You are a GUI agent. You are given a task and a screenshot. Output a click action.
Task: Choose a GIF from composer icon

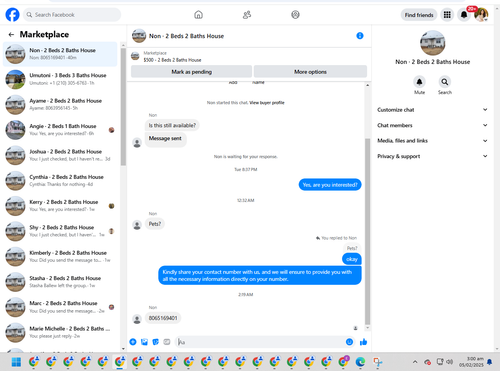point(167,342)
